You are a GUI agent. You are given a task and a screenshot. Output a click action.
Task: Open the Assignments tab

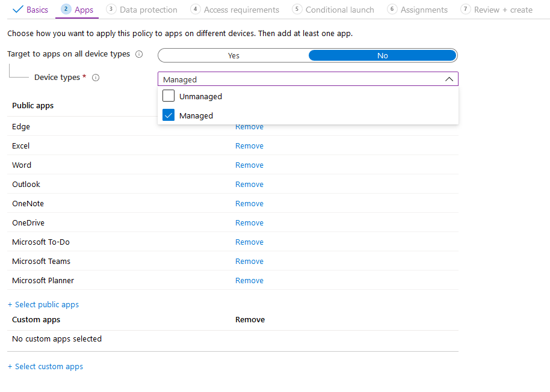tap(418, 10)
